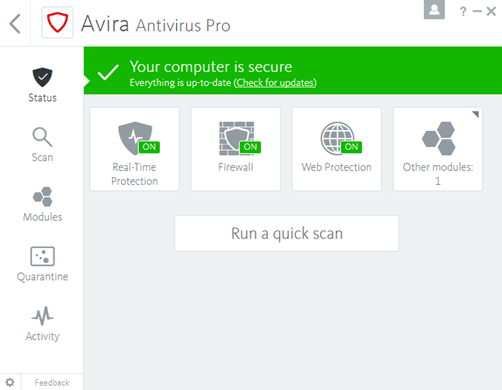Open the Status shield section
502x390 pixels.
42,85
